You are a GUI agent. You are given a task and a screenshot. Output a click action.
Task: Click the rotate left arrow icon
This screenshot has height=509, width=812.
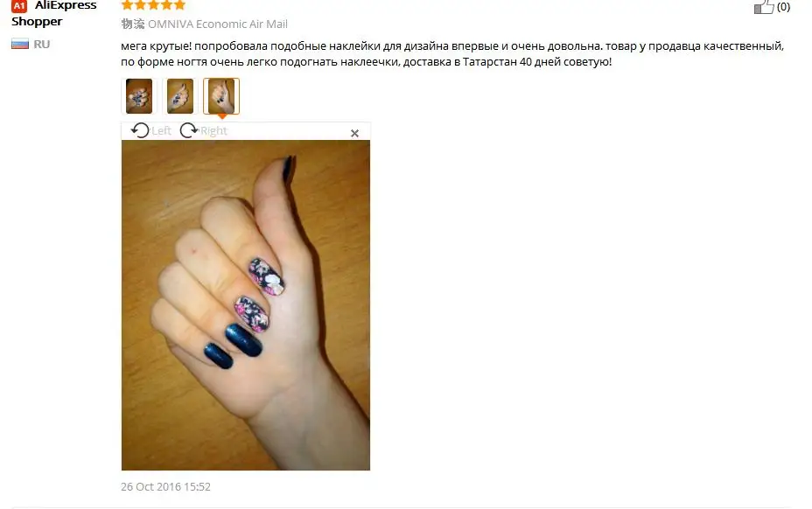click(x=140, y=130)
